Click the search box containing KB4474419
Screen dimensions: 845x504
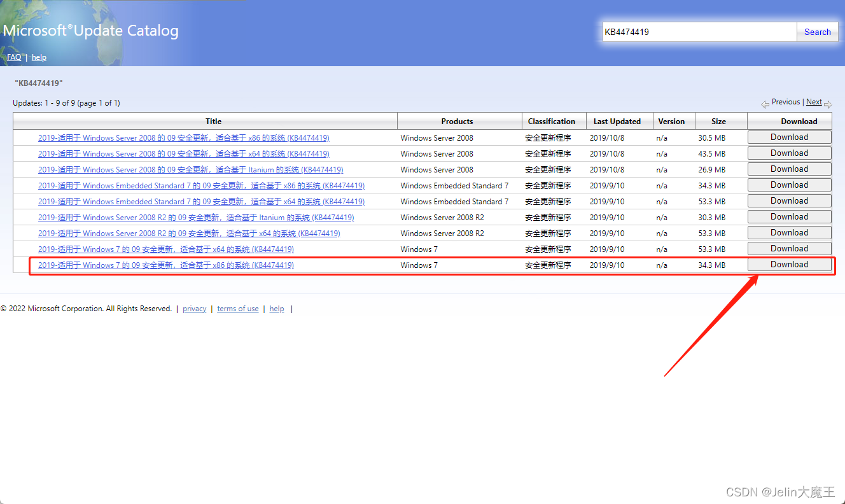pyautogui.click(x=699, y=32)
